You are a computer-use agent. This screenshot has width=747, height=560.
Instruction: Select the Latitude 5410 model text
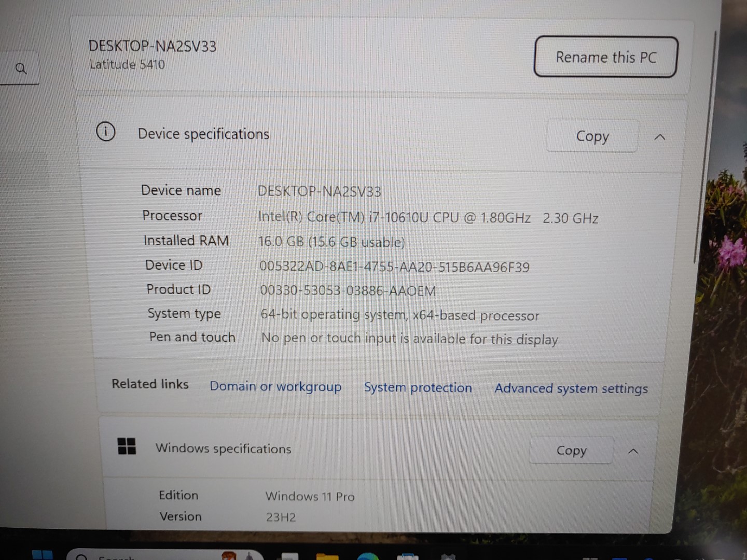(127, 64)
